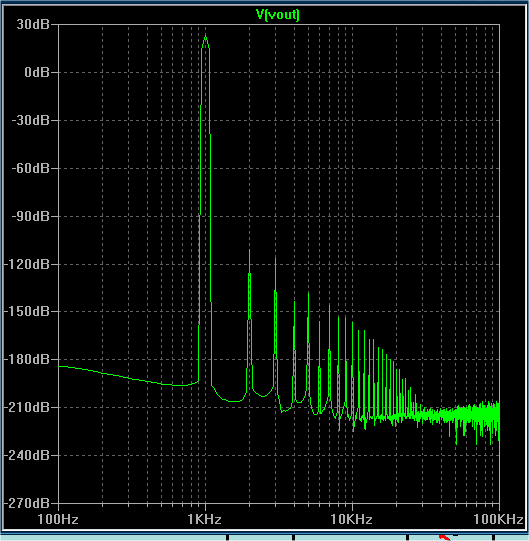The width and height of the screenshot is (529, 541).
Task: Click the 100Hz horizontal axis label
Action: coord(58,519)
